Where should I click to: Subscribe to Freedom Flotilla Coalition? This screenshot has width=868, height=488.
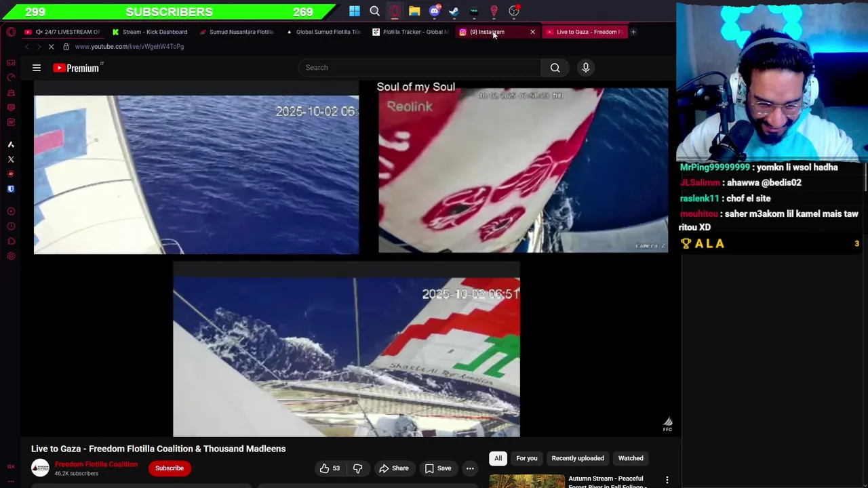(170, 468)
